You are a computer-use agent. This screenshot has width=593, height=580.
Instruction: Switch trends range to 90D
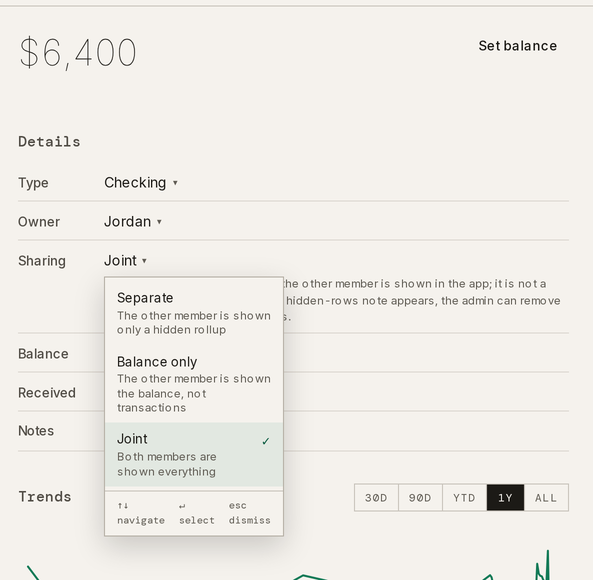[x=420, y=498]
